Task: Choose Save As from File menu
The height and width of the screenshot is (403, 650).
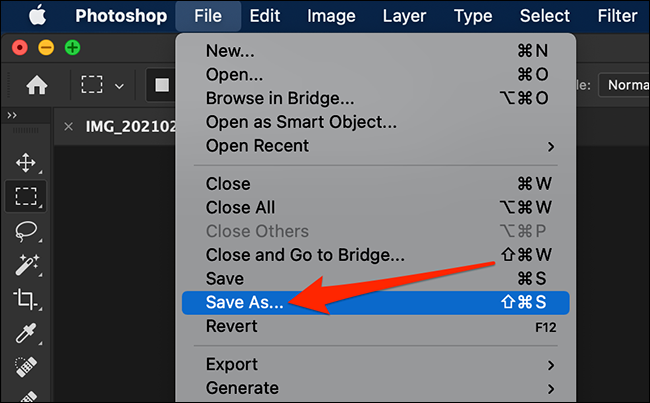Action: point(245,303)
